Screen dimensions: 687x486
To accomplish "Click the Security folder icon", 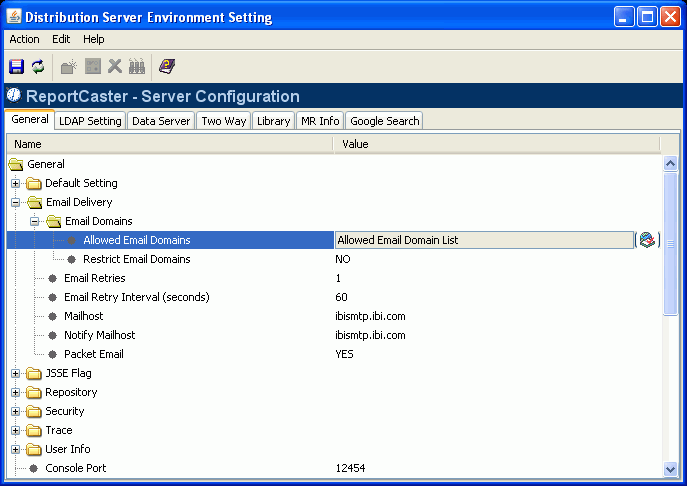I will pos(34,411).
